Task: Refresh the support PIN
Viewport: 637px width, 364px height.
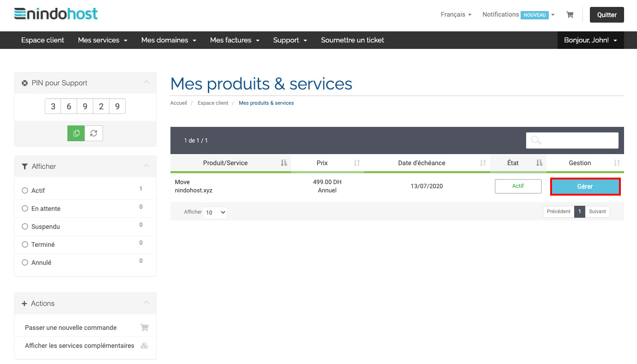Action: coord(94,133)
